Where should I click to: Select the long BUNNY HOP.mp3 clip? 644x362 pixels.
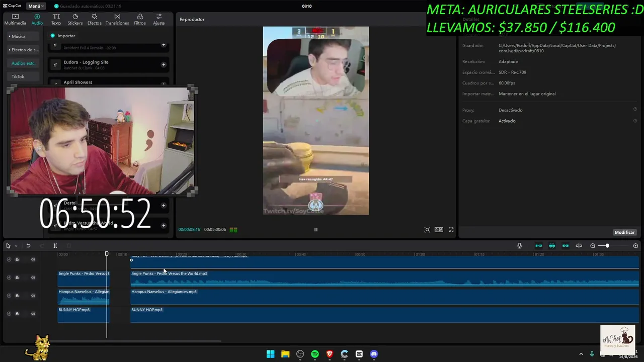coord(384,314)
